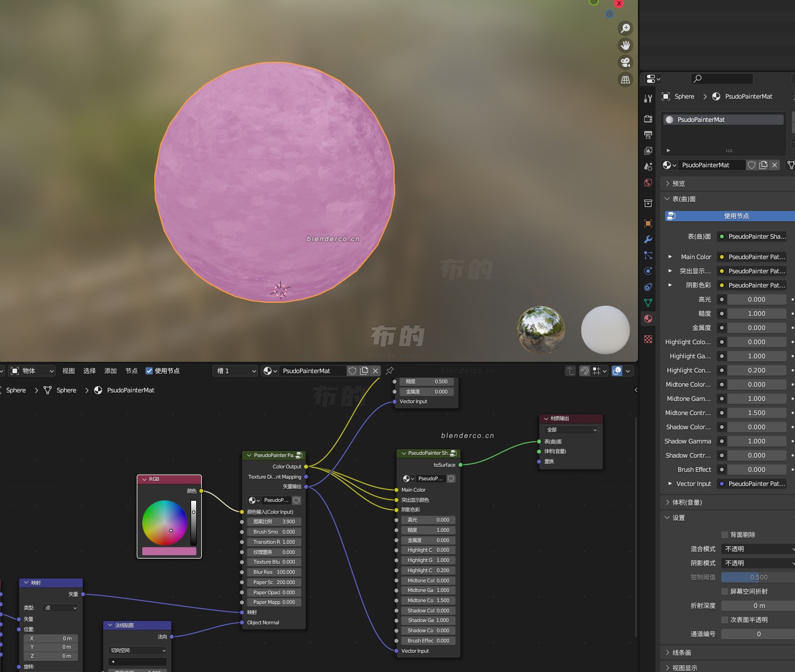
Task: Toggle camera view icon in viewport
Action: [625, 62]
